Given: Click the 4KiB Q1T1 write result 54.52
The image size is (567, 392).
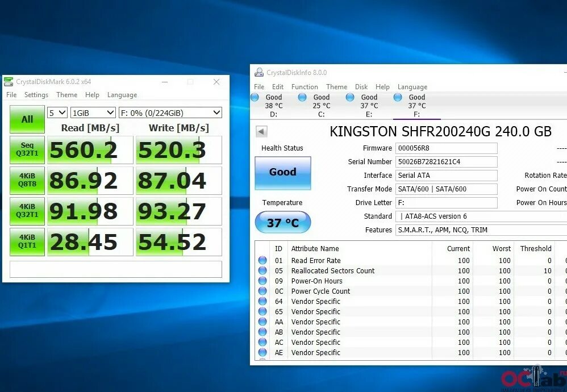Looking at the screenshot, I should (178, 242).
